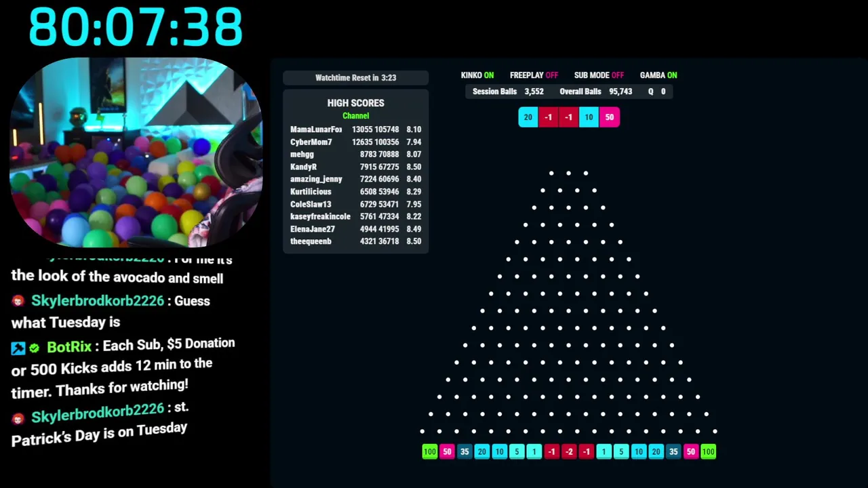Select the ColeSlaw13 leaderboard entry
Viewport: 868px width, 488px height.
pos(355,204)
